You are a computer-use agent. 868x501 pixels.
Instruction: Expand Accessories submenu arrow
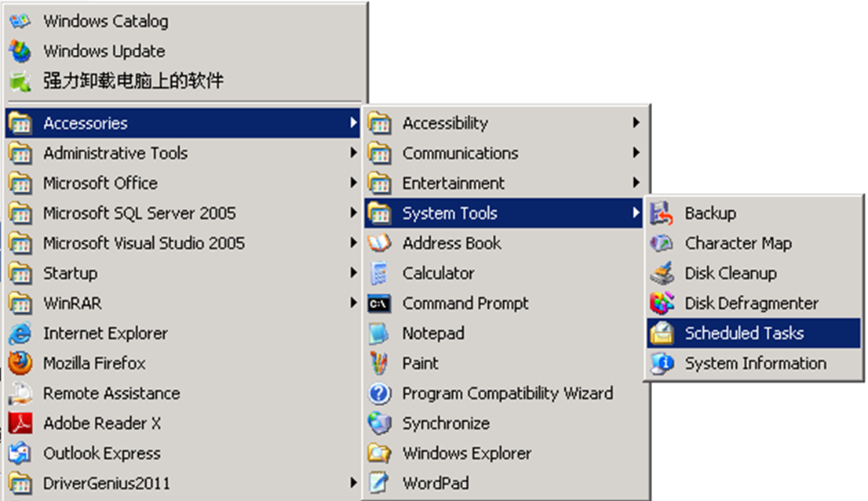coord(353,123)
